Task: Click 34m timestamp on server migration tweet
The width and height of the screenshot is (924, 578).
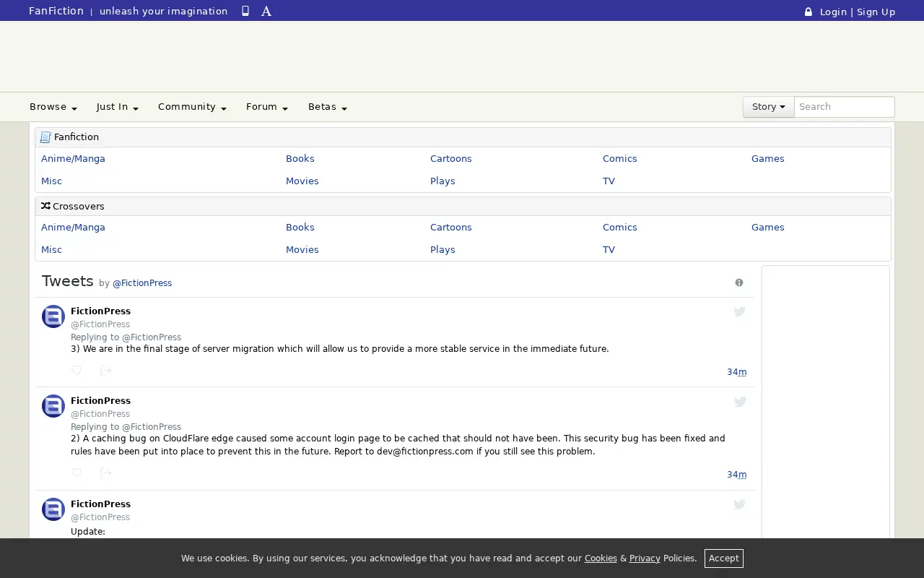Action: 737,372
